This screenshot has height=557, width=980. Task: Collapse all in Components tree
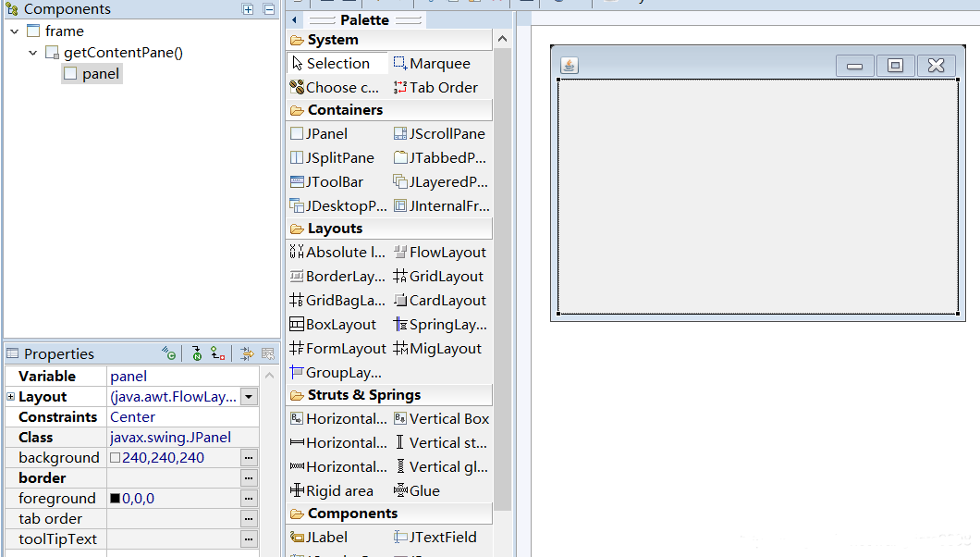coord(269,9)
